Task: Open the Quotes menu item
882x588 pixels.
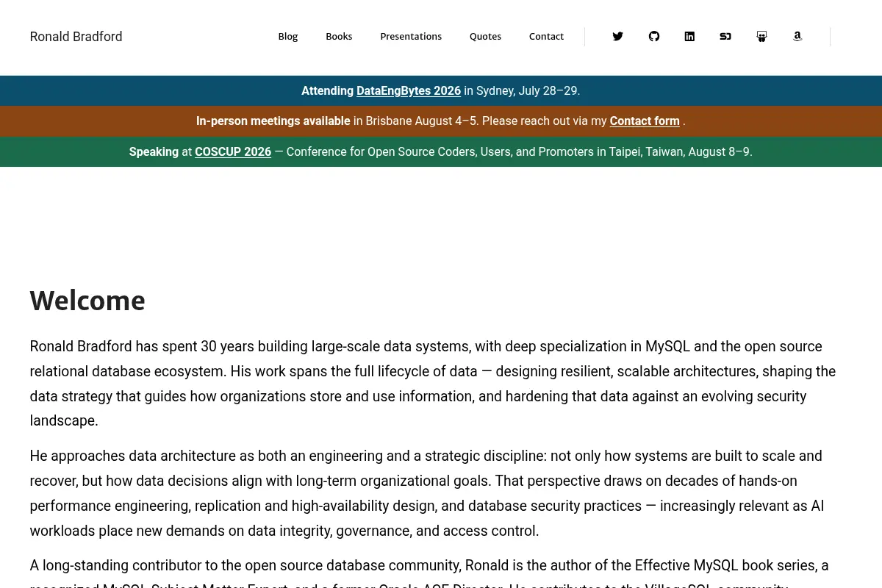Action: click(x=485, y=37)
